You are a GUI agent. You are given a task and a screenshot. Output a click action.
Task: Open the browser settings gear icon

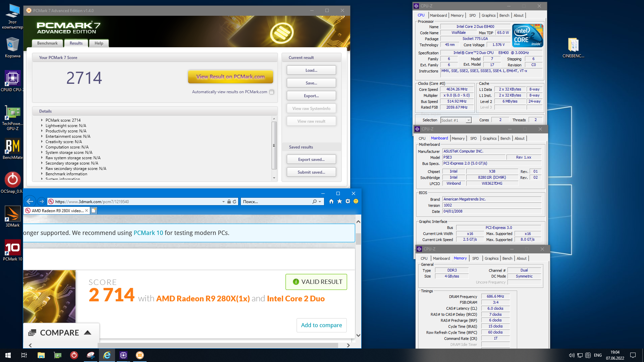pos(348,201)
